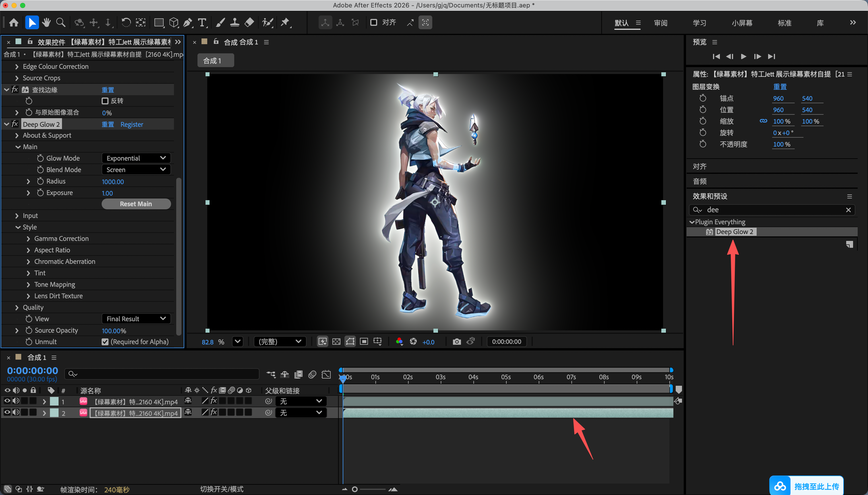Select the Pen tool
The width and height of the screenshot is (868, 495).
[x=187, y=22]
